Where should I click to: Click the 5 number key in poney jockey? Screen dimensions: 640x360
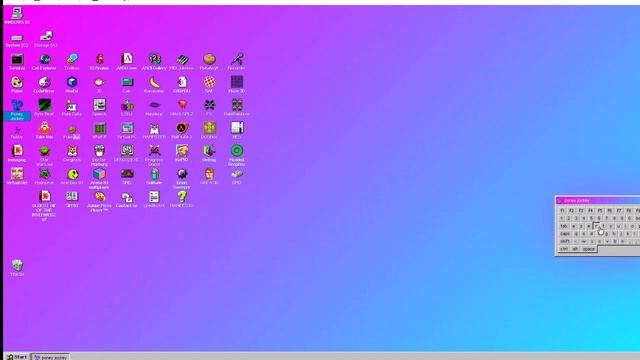591,218
